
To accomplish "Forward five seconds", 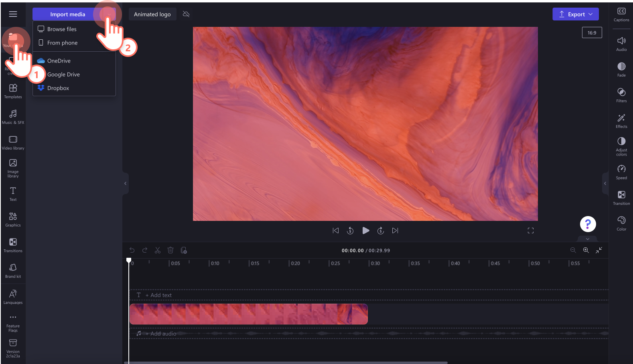I will [x=381, y=231].
